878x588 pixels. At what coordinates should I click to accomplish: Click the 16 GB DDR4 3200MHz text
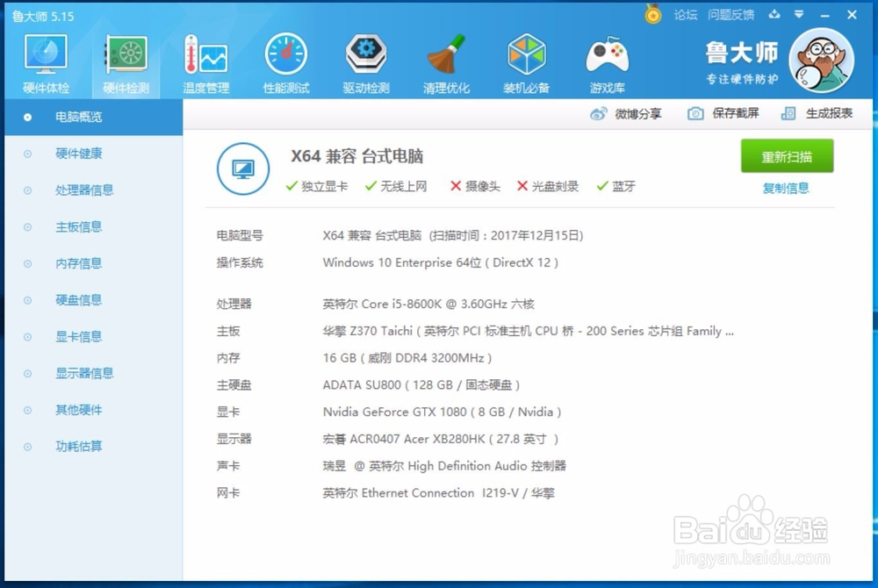[407, 358]
